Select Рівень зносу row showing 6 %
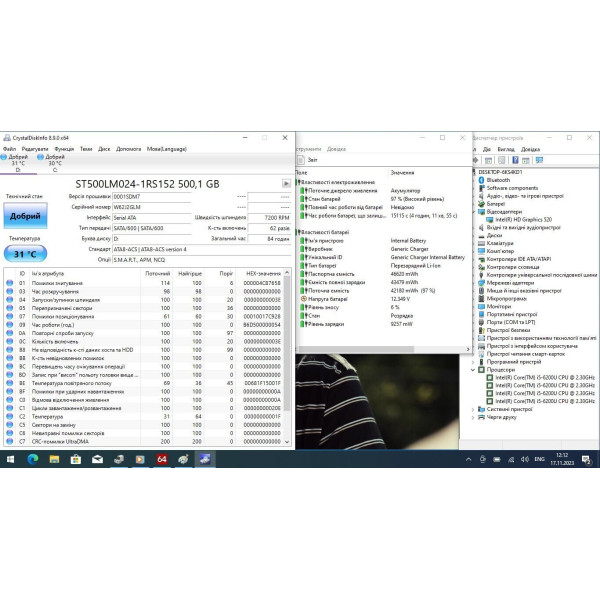This screenshot has height=600, width=600. pyautogui.click(x=383, y=307)
